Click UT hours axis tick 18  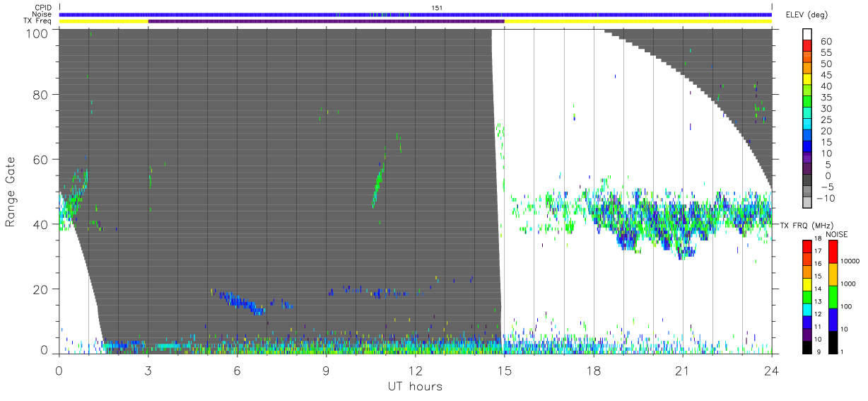tap(593, 370)
